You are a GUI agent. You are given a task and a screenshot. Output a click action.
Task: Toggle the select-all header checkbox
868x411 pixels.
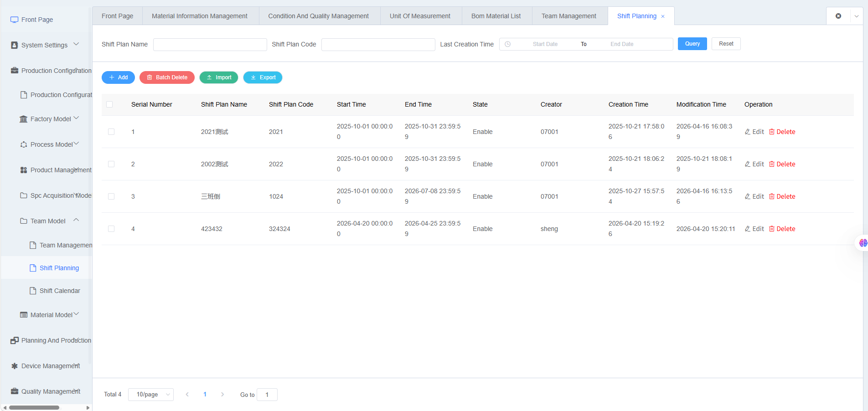click(109, 104)
